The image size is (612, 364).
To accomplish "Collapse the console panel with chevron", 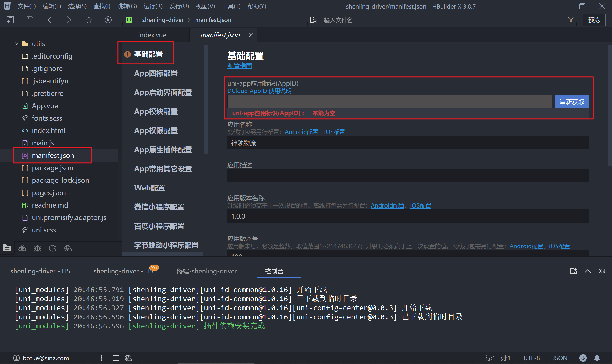I will click(x=588, y=271).
